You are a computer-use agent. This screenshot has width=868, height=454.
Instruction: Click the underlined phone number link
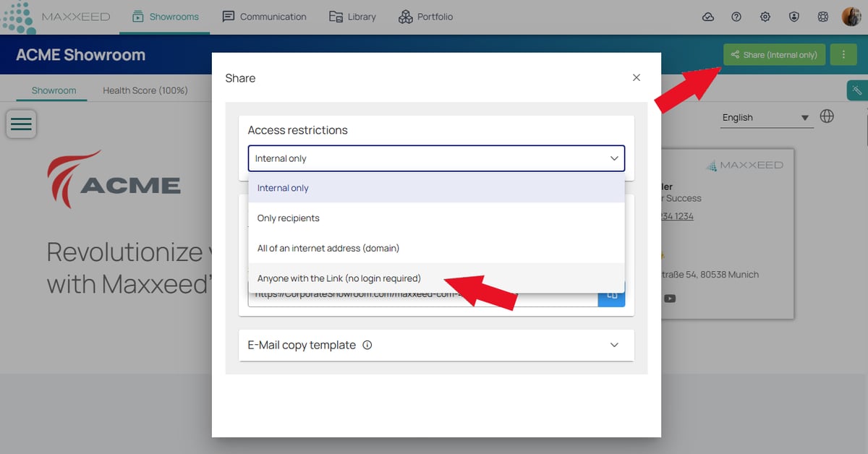tap(678, 216)
